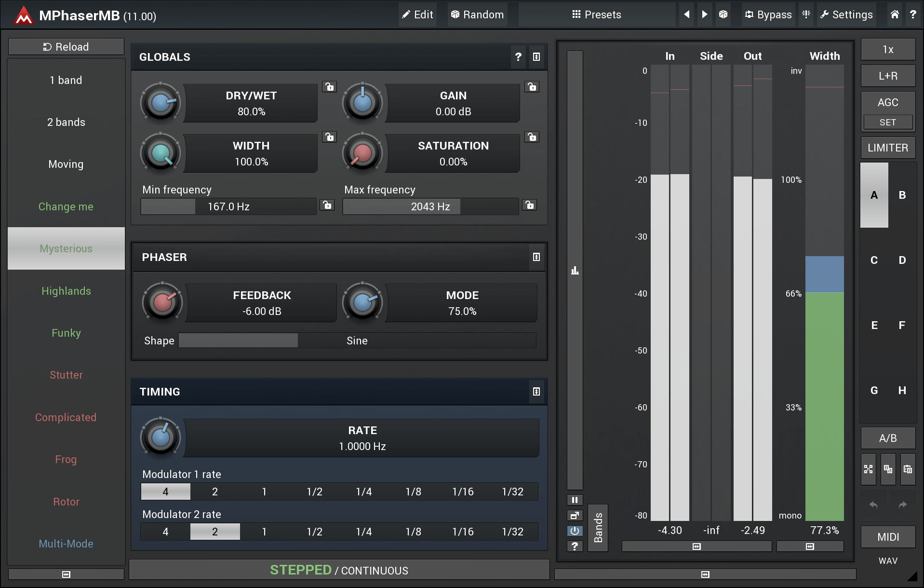This screenshot has width=924, height=588.
Task: Collapse the Globals panel
Action: point(536,57)
